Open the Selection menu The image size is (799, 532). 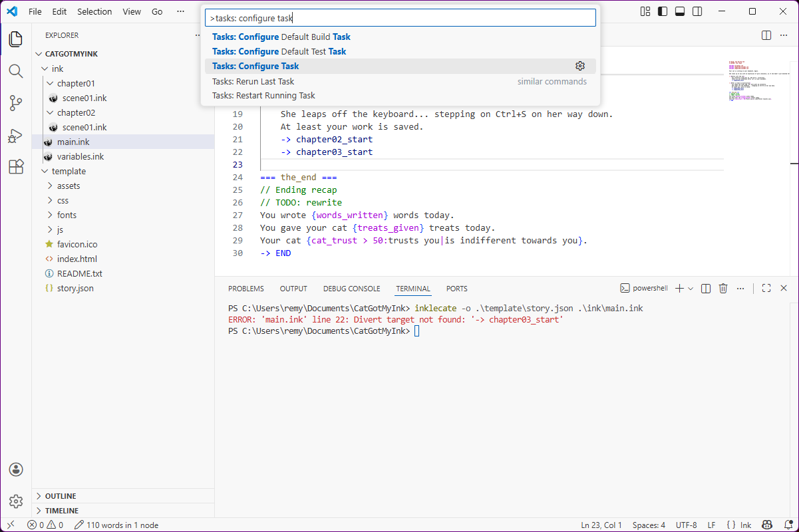pyautogui.click(x=94, y=11)
